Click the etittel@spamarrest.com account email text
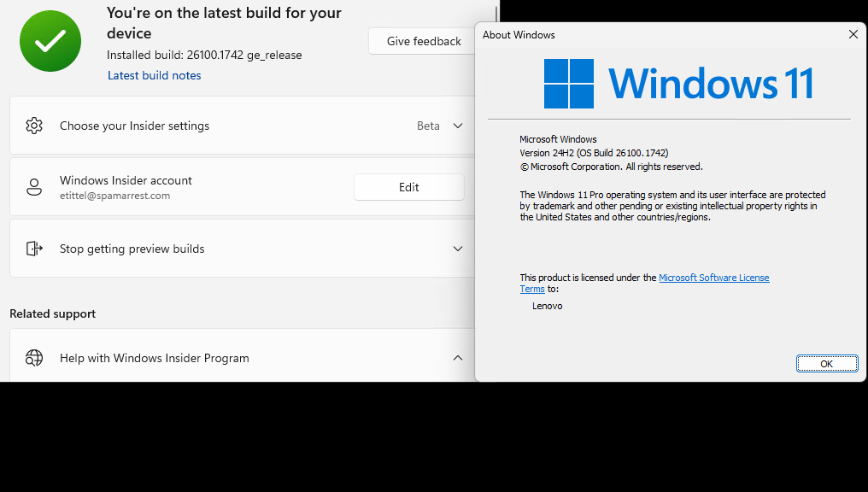Image resolution: width=868 pixels, height=492 pixels. tap(115, 196)
